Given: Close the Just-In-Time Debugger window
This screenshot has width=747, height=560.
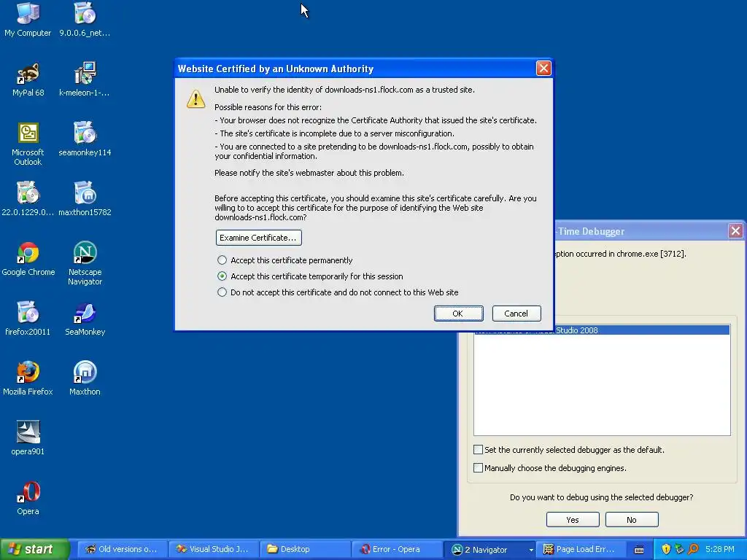Looking at the screenshot, I should [x=735, y=231].
